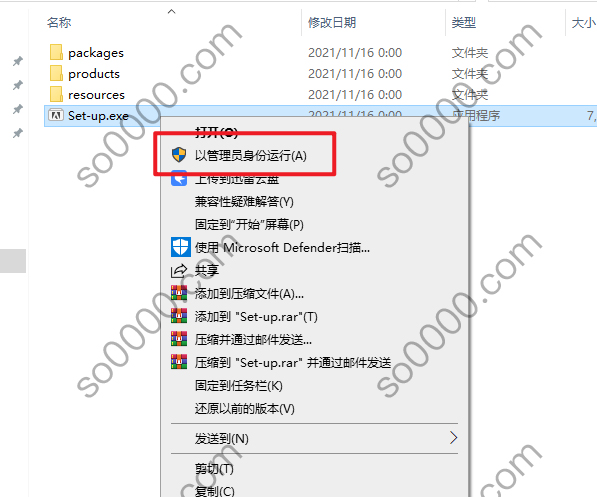Select the products folder row
Image resolution: width=597 pixels, height=497 pixels.
(x=320, y=74)
